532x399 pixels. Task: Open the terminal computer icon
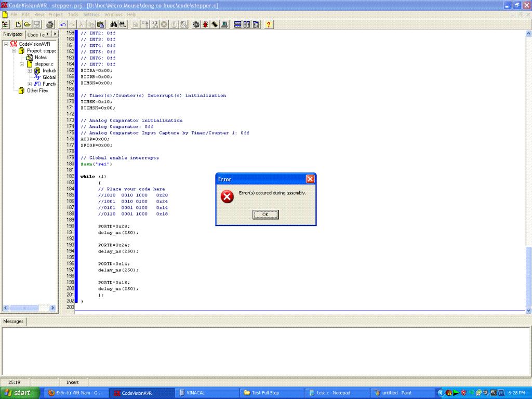click(223, 24)
